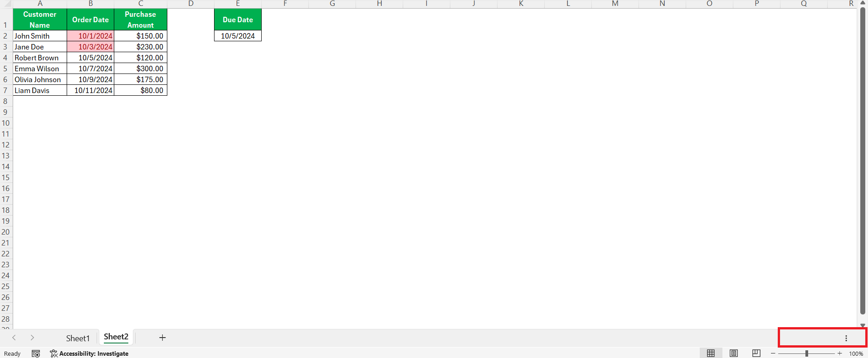Select the Due Date header cell
Screen dimensions: 868x358
click(x=238, y=20)
